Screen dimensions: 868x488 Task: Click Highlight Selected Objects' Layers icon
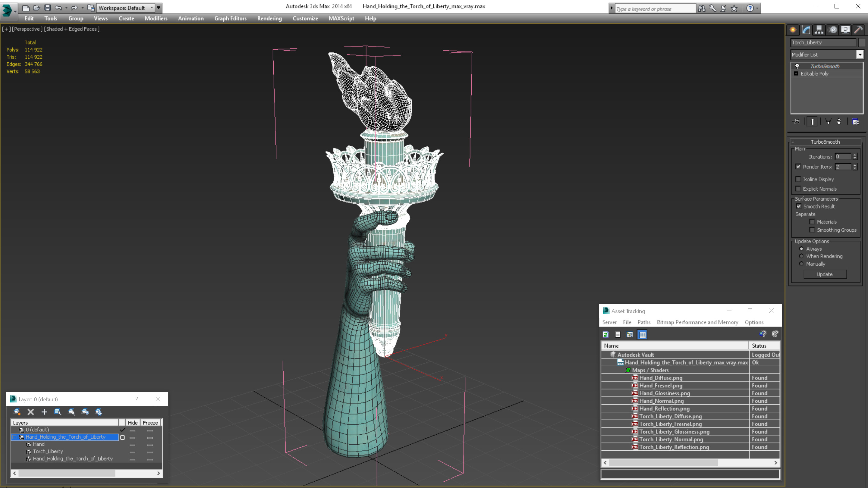click(71, 412)
